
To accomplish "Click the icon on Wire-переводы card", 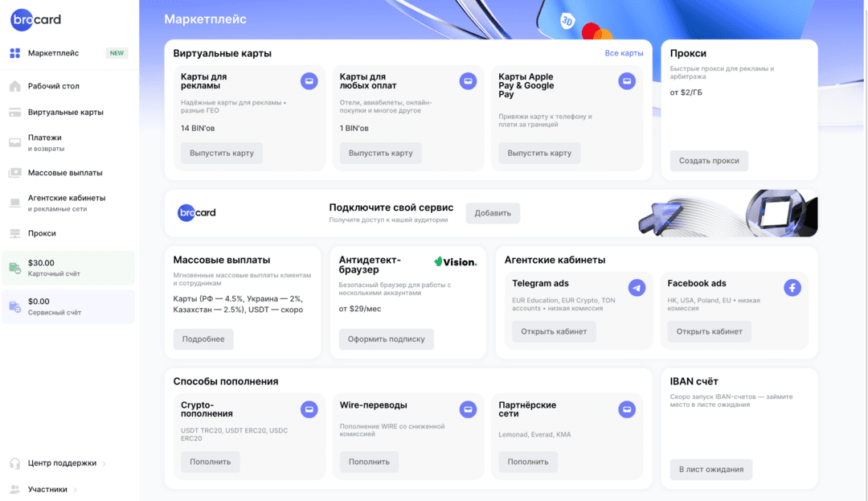I will point(468,409).
